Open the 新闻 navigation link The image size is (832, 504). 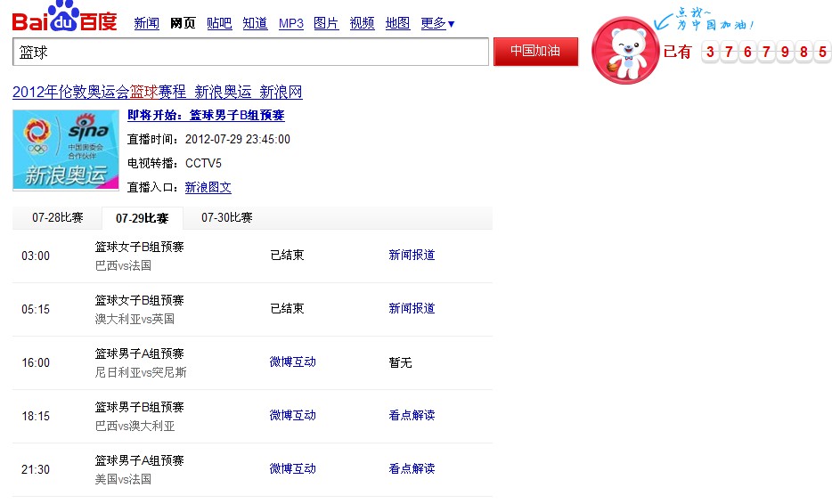tap(147, 24)
